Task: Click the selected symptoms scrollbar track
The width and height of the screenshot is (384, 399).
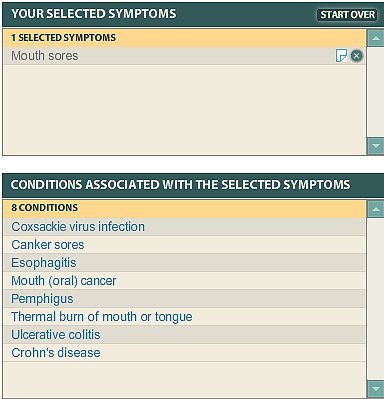Action: point(376,92)
